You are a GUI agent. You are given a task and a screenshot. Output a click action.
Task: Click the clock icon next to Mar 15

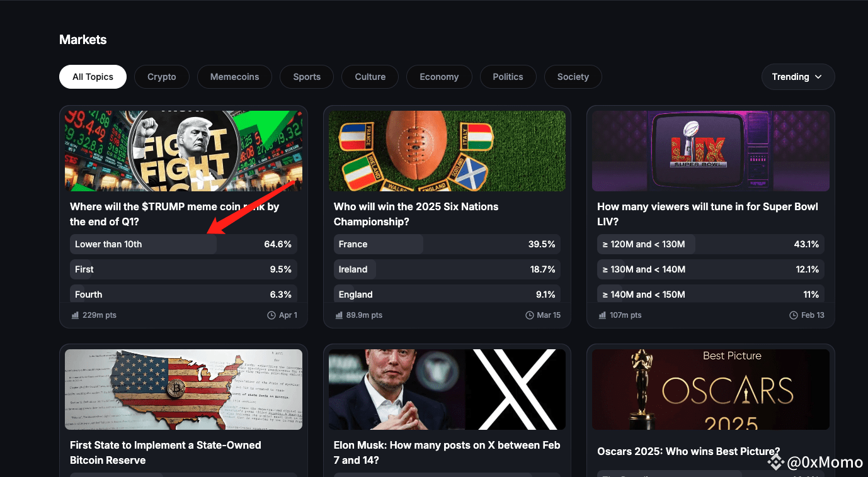[529, 315]
